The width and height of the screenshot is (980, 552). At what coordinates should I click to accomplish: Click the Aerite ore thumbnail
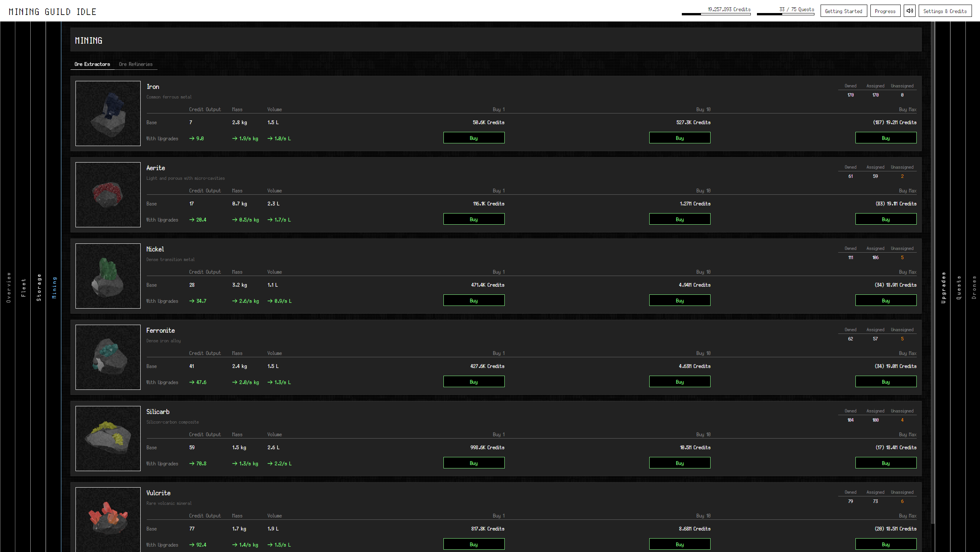[x=108, y=195]
